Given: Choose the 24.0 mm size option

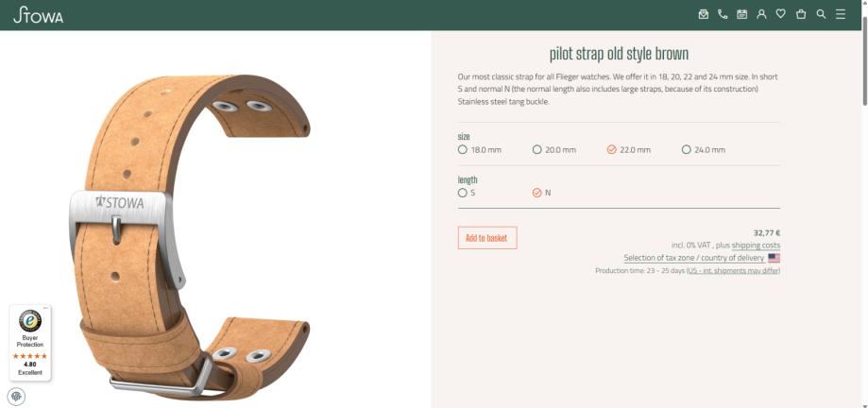Looking at the screenshot, I should click(x=703, y=149).
